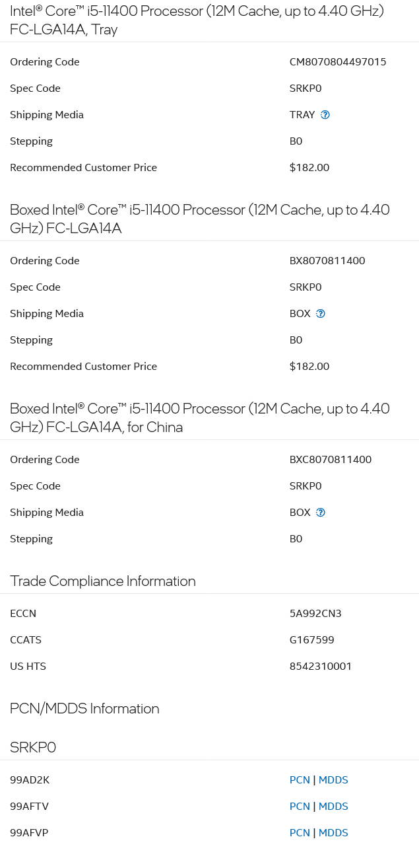Click the ECCN value 5A992CN3
This screenshot has height=868, width=419.
pyautogui.click(x=315, y=613)
